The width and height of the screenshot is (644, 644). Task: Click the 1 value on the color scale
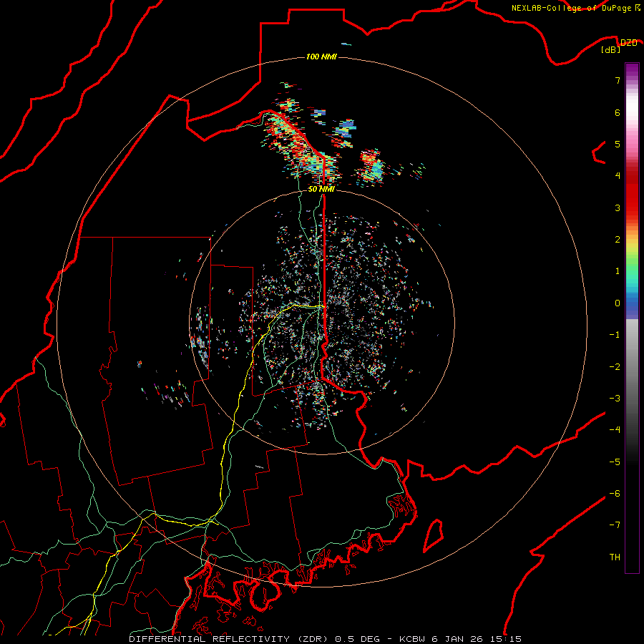(618, 271)
